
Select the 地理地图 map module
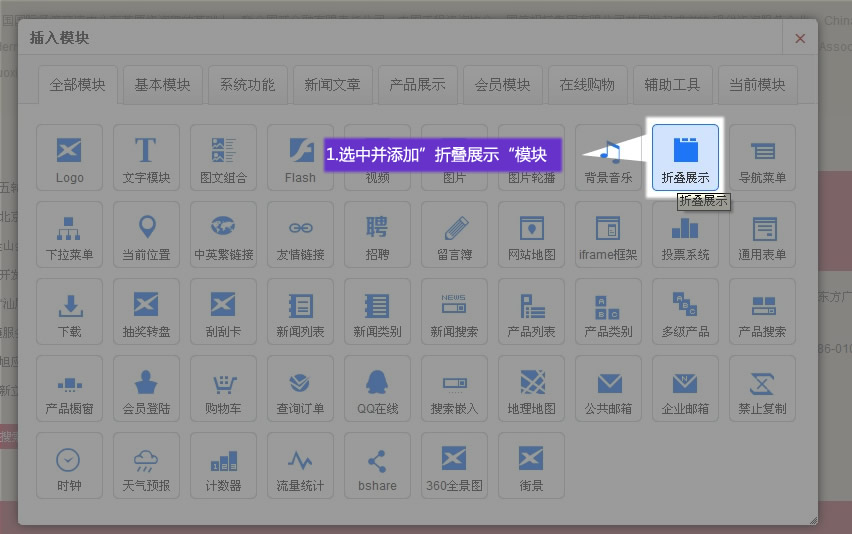point(531,389)
